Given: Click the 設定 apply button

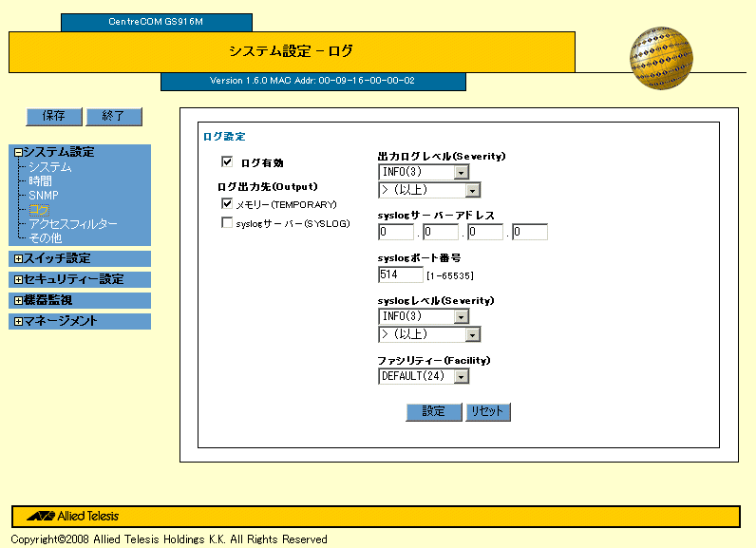Looking at the screenshot, I should (x=433, y=412).
